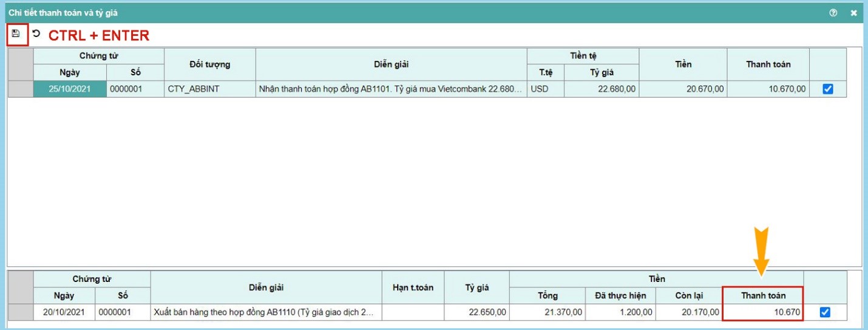The height and width of the screenshot is (330, 868).
Task: Click the Xuất bán hàng description cell
Action: (266, 312)
